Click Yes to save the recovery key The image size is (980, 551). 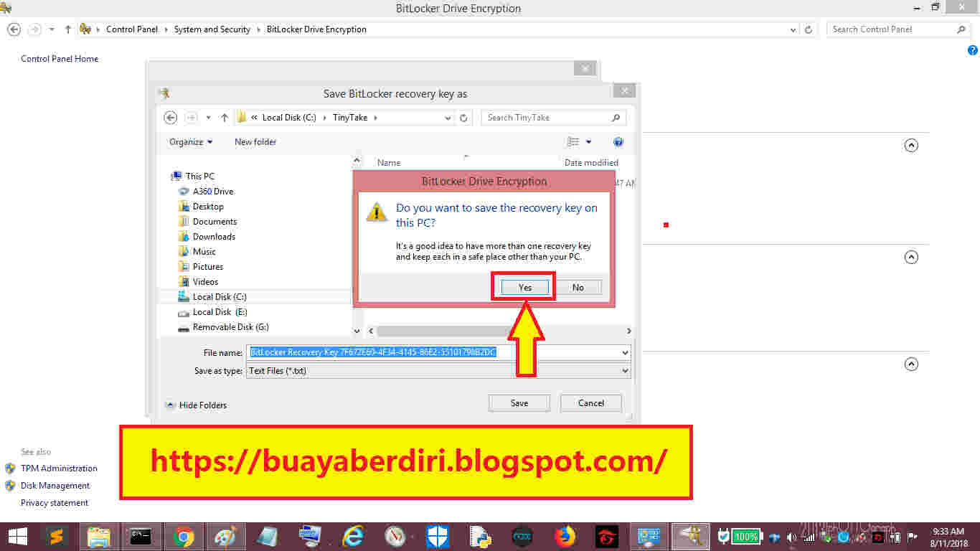click(523, 286)
